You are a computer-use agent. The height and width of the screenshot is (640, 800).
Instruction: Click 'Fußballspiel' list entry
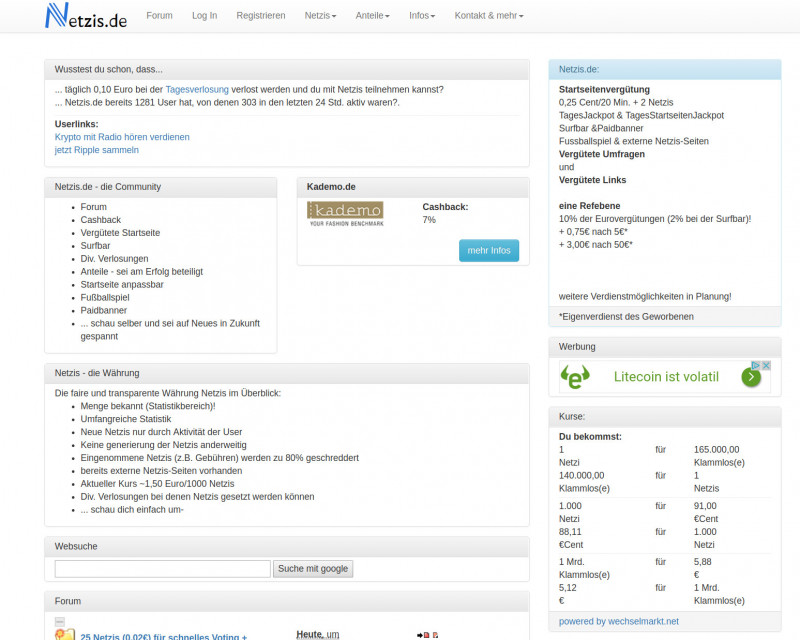[105, 297]
